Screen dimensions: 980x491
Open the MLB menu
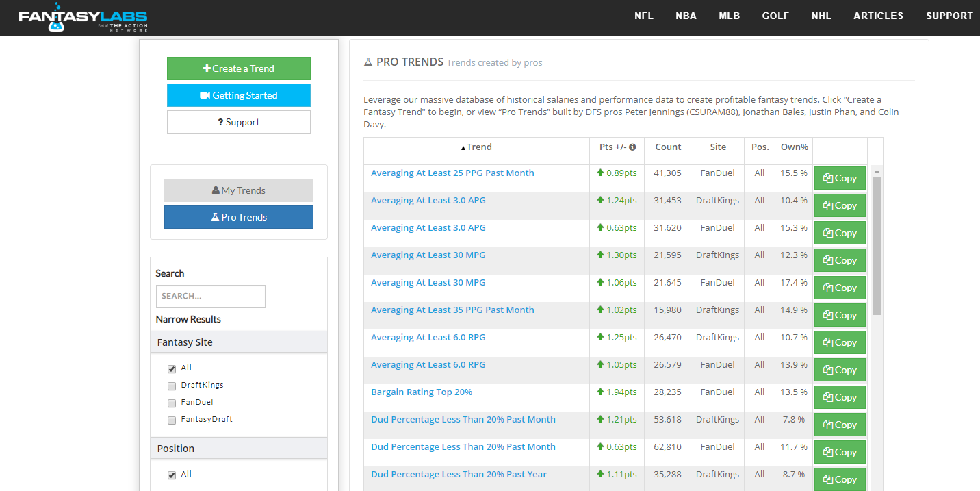[730, 16]
